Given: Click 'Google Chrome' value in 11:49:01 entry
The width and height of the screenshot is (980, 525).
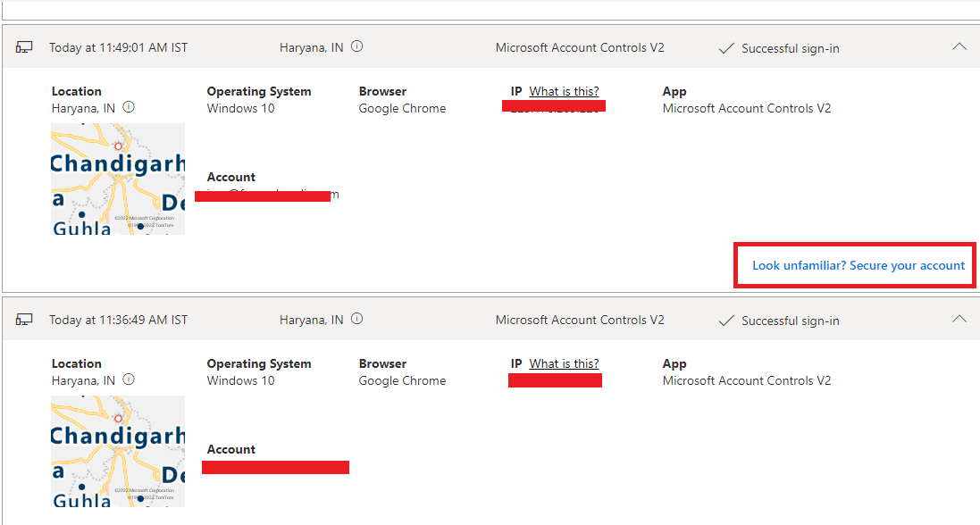Looking at the screenshot, I should click(x=403, y=108).
